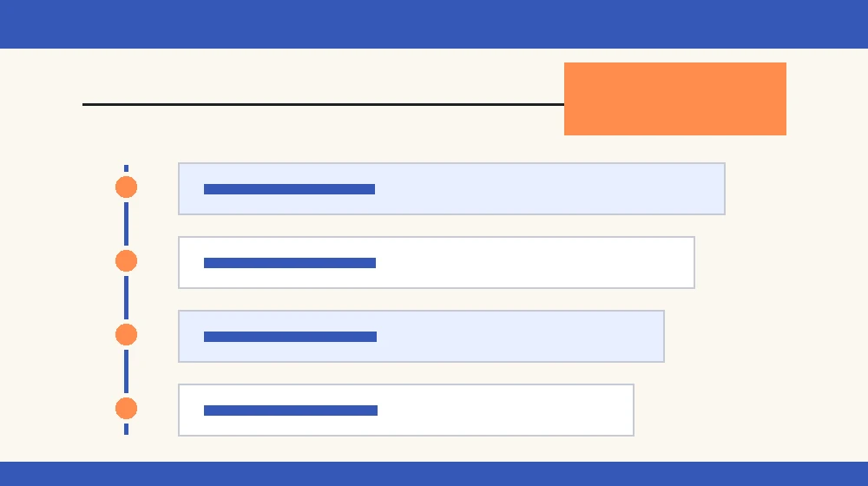Open the narrower light-blue list box

[x=421, y=337]
